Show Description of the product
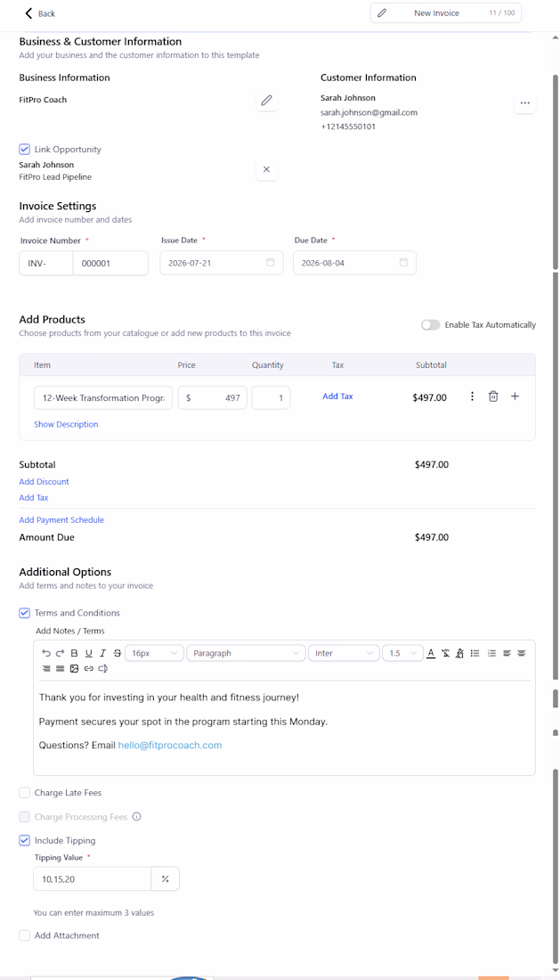The image size is (560, 980). (x=66, y=424)
